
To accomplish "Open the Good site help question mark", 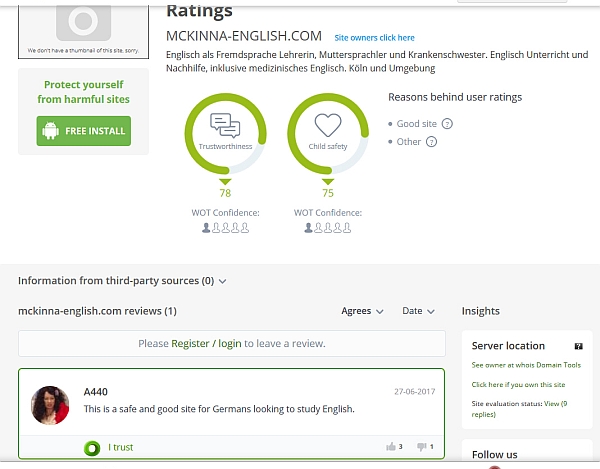I will (x=447, y=124).
